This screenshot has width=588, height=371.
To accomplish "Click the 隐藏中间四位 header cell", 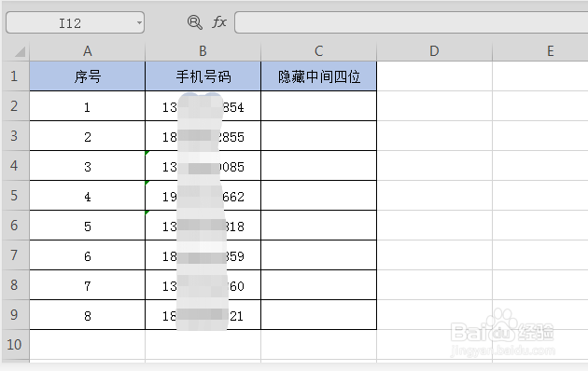I will (x=319, y=76).
